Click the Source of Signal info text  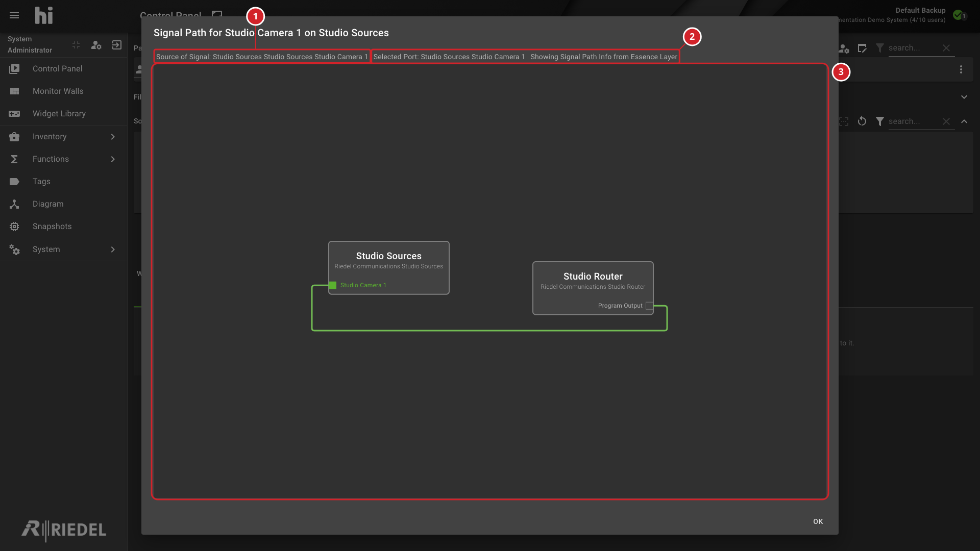[x=262, y=57]
